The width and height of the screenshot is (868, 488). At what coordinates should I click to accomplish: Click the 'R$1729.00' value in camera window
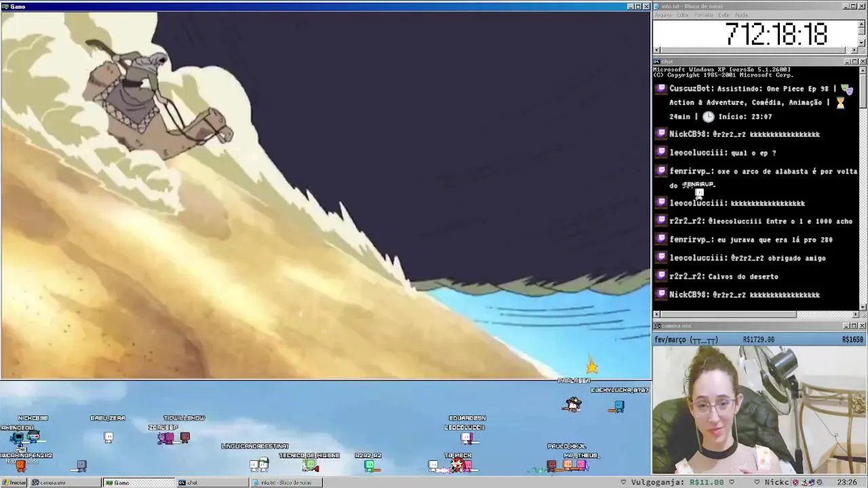[758, 340]
